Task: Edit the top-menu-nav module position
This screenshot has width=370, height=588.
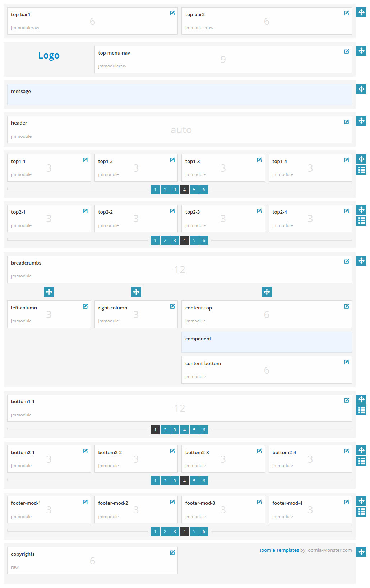Action: (x=346, y=52)
